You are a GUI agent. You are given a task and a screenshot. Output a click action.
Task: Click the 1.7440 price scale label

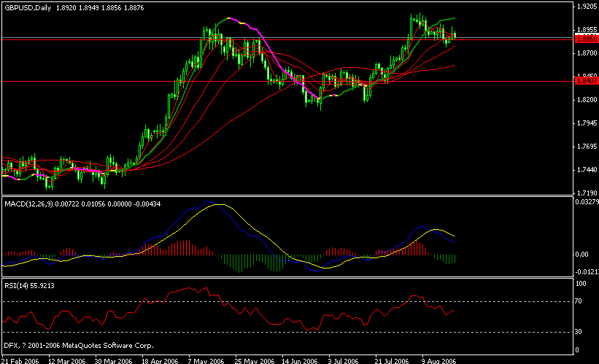pos(587,170)
